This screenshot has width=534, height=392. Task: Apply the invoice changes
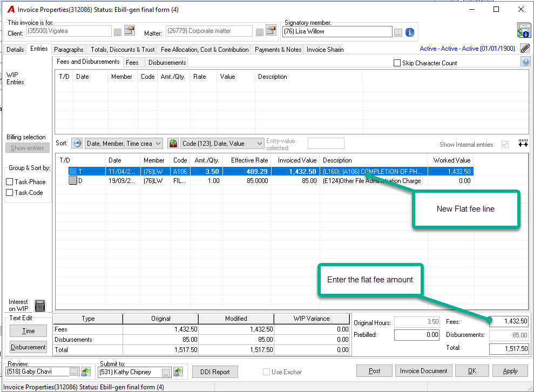coord(510,371)
